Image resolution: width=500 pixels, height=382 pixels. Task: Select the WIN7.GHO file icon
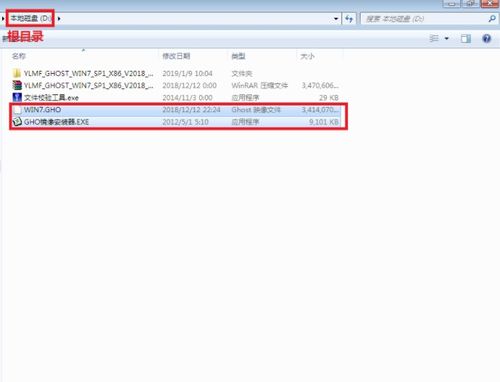tap(18, 110)
